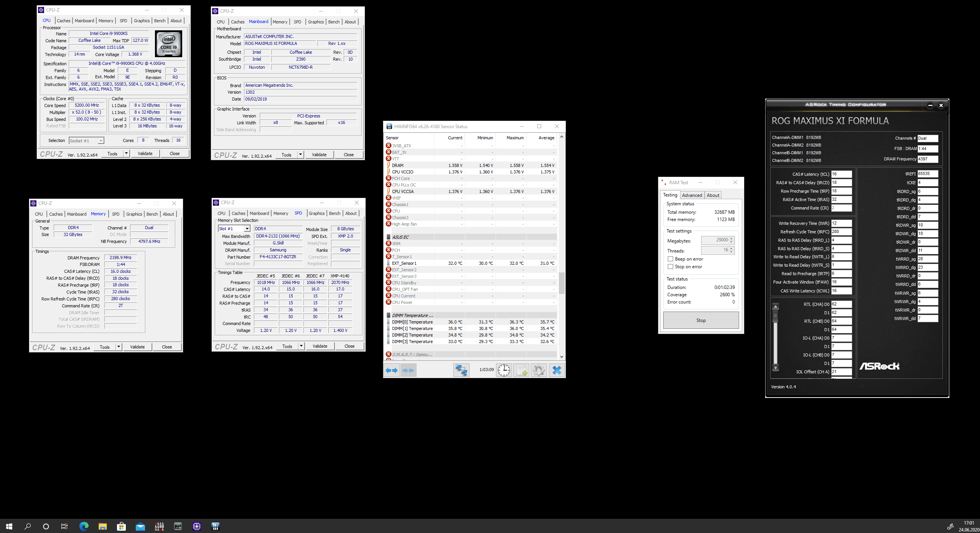
Task: Open HWiNFO remote network monitoring icon
Action: (461, 370)
